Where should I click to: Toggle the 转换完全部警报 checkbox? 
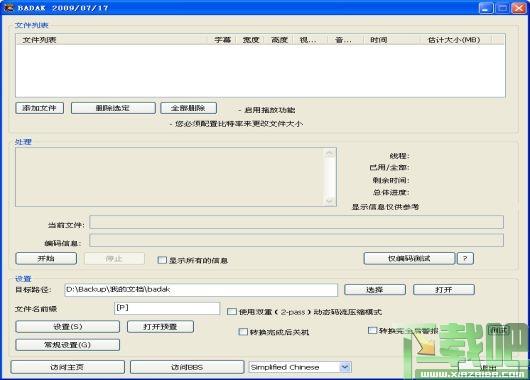click(372, 330)
